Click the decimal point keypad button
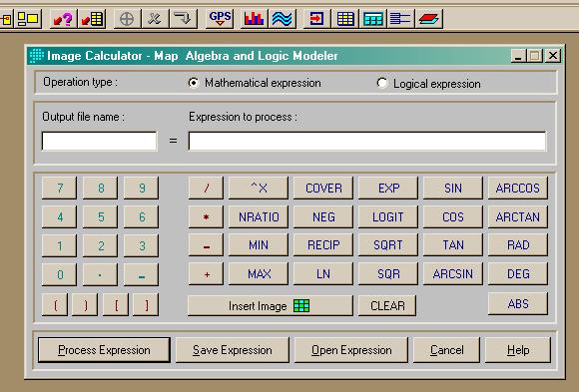 pos(101,274)
